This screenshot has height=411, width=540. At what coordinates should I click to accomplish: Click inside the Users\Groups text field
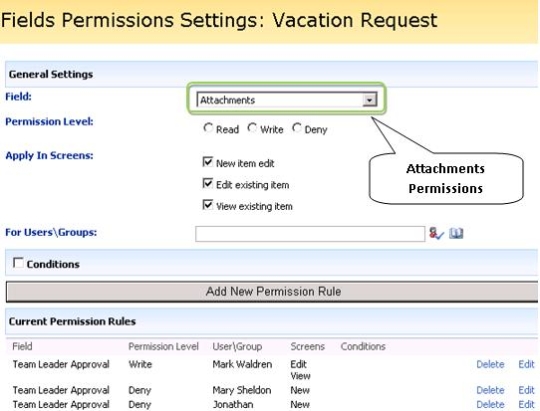(x=310, y=234)
